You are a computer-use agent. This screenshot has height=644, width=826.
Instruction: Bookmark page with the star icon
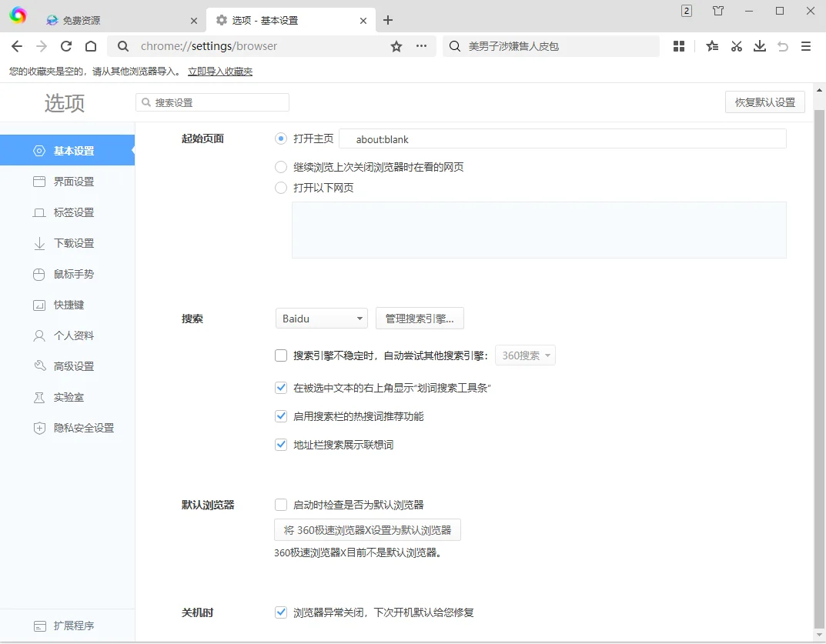point(396,46)
